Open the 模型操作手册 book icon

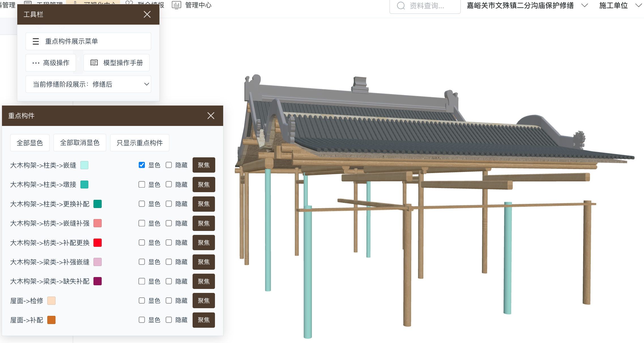[x=94, y=63]
